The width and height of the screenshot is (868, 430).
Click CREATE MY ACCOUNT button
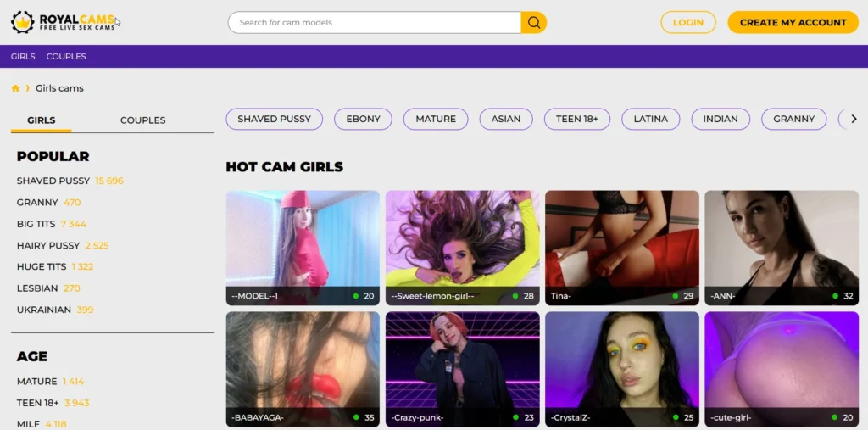pos(793,23)
